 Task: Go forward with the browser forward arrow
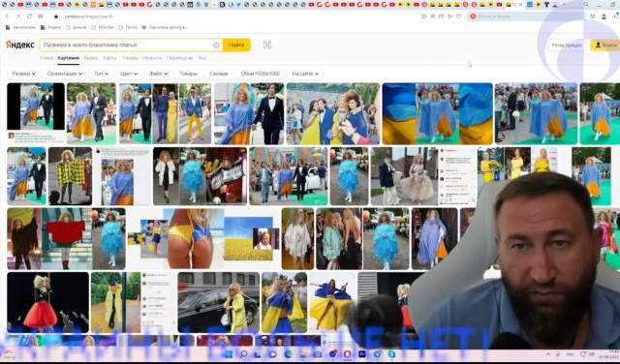coord(18,16)
